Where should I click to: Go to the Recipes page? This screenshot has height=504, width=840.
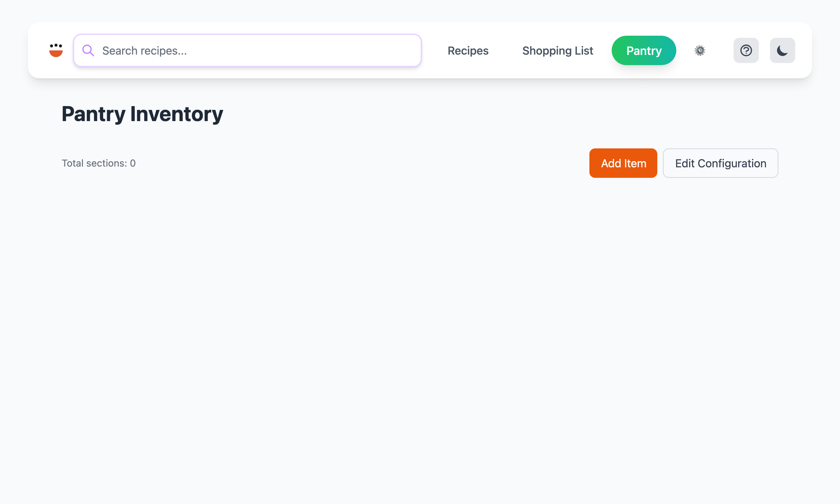468,50
